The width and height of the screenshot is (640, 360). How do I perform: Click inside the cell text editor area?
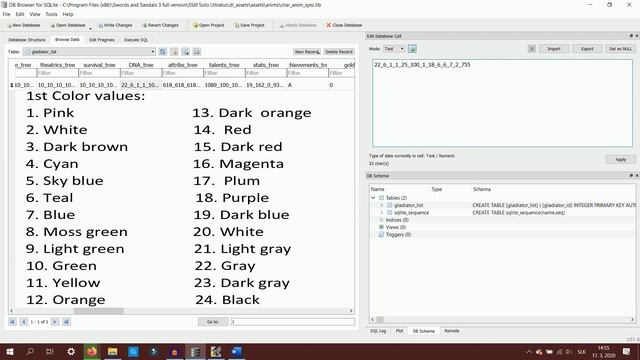(x=502, y=103)
